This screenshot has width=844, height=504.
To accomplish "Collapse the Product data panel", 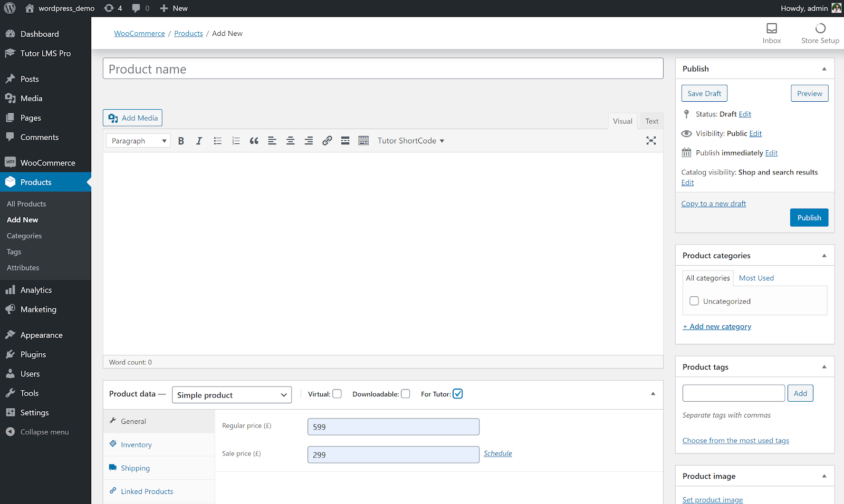I will [x=653, y=394].
